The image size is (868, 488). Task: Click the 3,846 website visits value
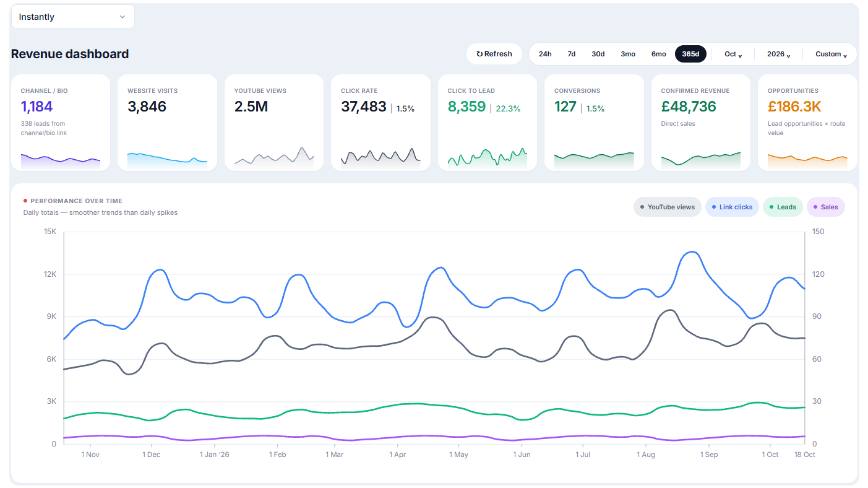click(147, 107)
